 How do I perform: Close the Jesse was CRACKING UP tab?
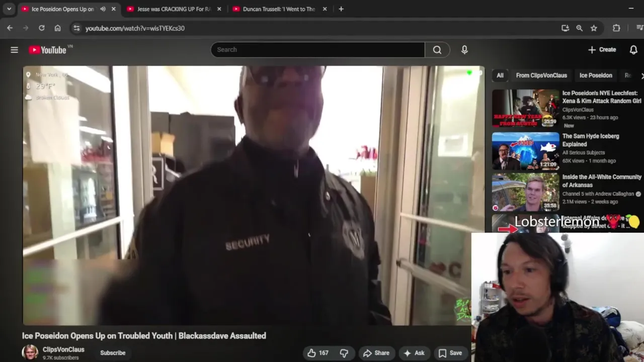click(x=219, y=9)
